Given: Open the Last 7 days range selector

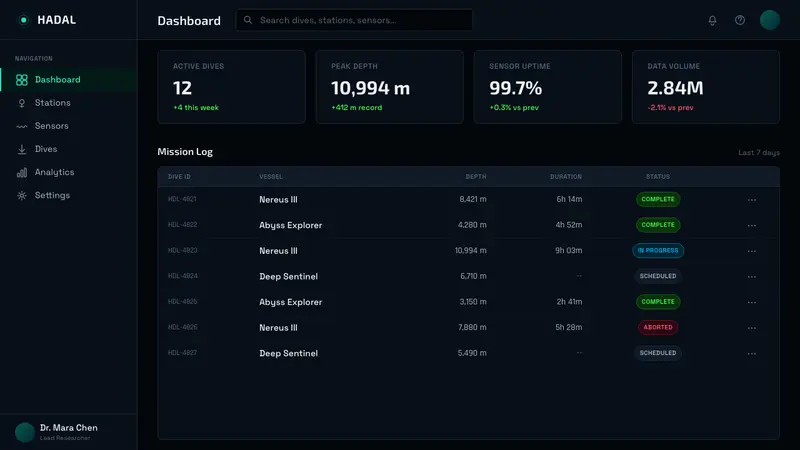Looking at the screenshot, I should pos(759,153).
